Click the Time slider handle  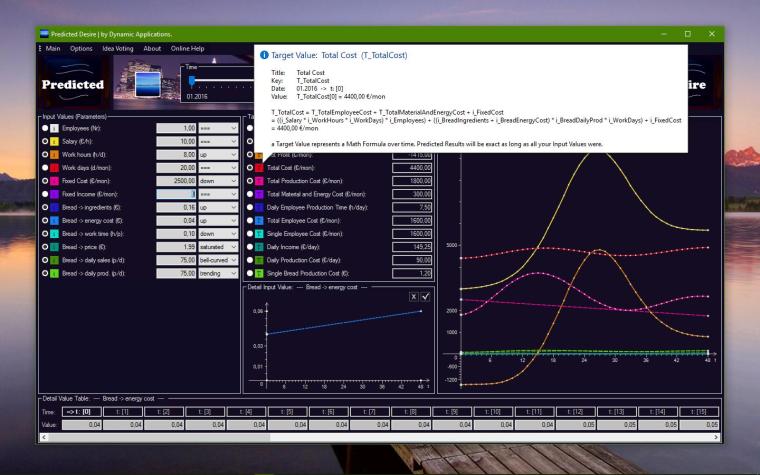192,80
